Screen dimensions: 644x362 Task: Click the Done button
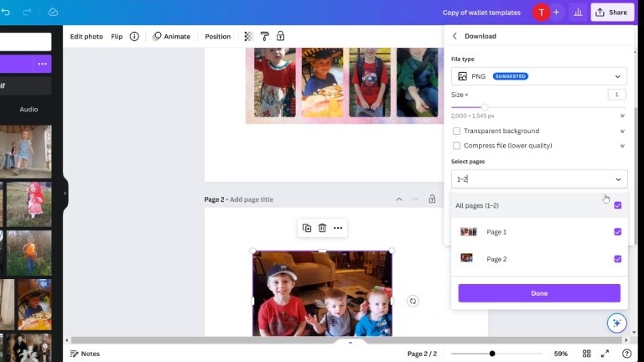[x=538, y=293]
